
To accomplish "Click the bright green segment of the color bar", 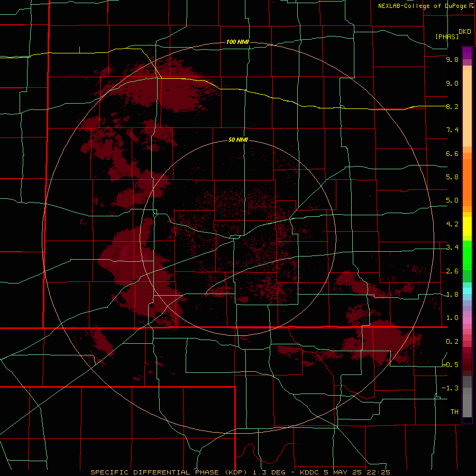I will pyautogui.click(x=467, y=255).
